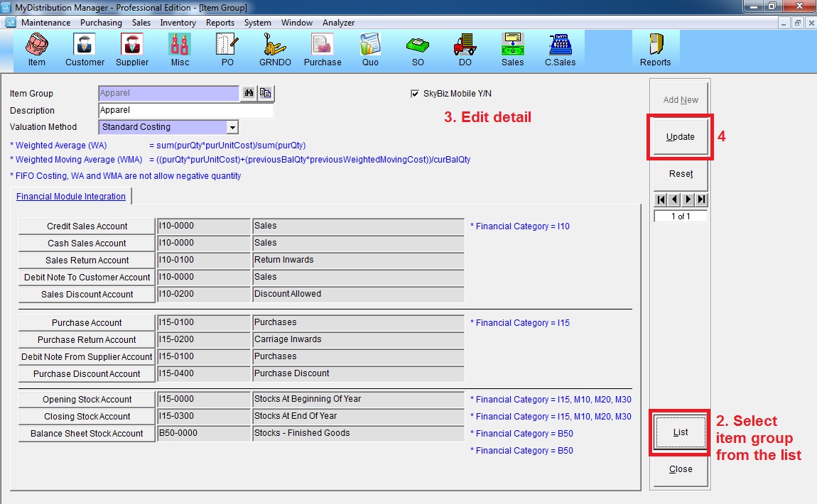Open the Analyzer menu
This screenshot has height=504, width=817.
pyautogui.click(x=338, y=23)
